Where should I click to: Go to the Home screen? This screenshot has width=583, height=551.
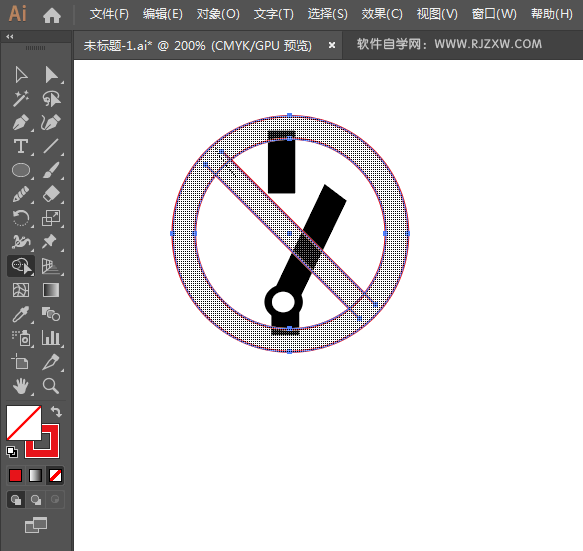[x=52, y=15]
